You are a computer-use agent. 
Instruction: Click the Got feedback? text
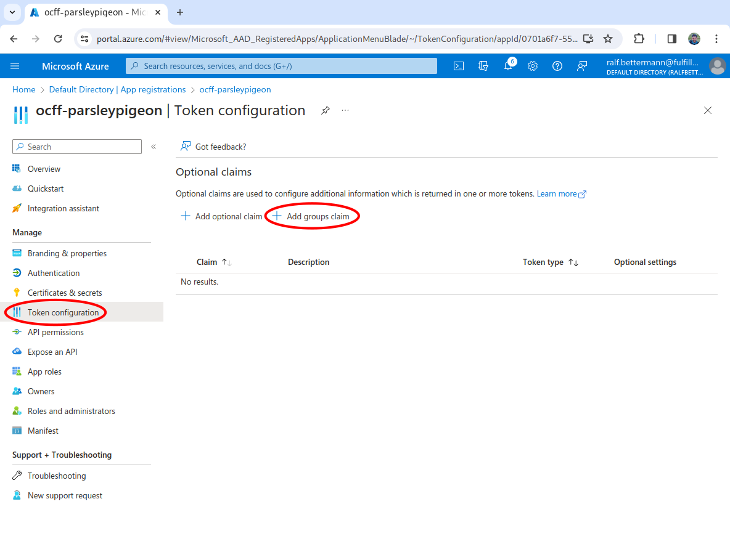(221, 147)
